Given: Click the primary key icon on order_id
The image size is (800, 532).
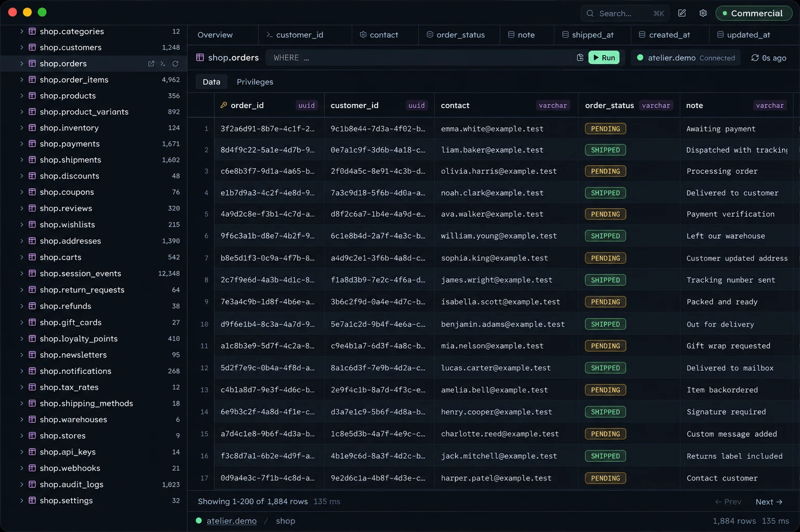Looking at the screenshot, I should tap(224, 105).
